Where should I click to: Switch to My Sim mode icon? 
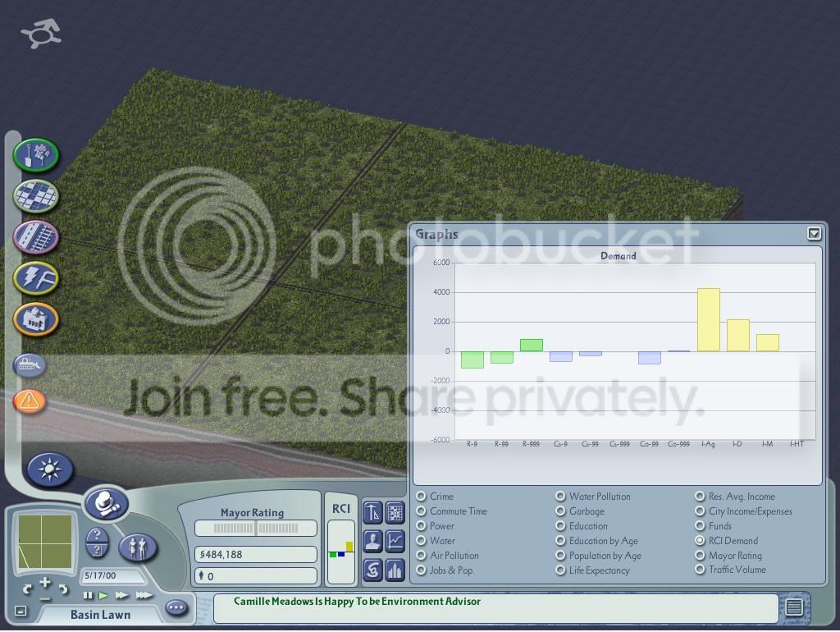pos(138,547)
